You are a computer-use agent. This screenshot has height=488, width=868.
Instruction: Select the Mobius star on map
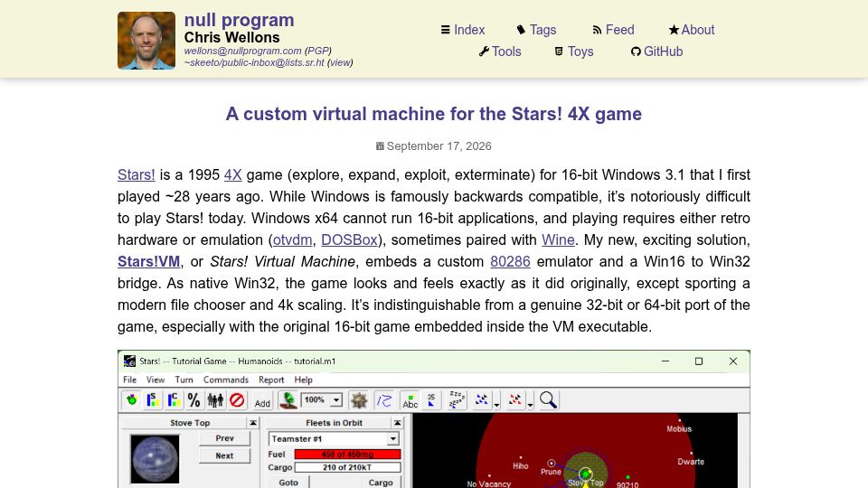(679, 420)
